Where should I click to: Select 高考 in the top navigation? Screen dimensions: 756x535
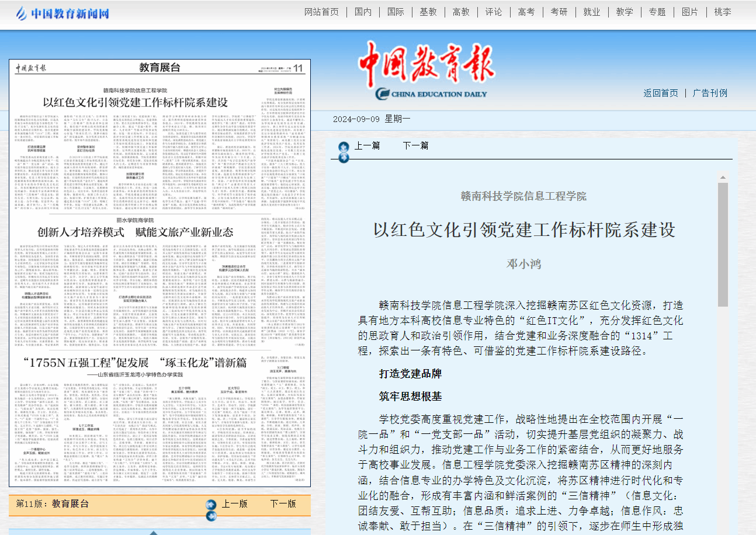526,12
